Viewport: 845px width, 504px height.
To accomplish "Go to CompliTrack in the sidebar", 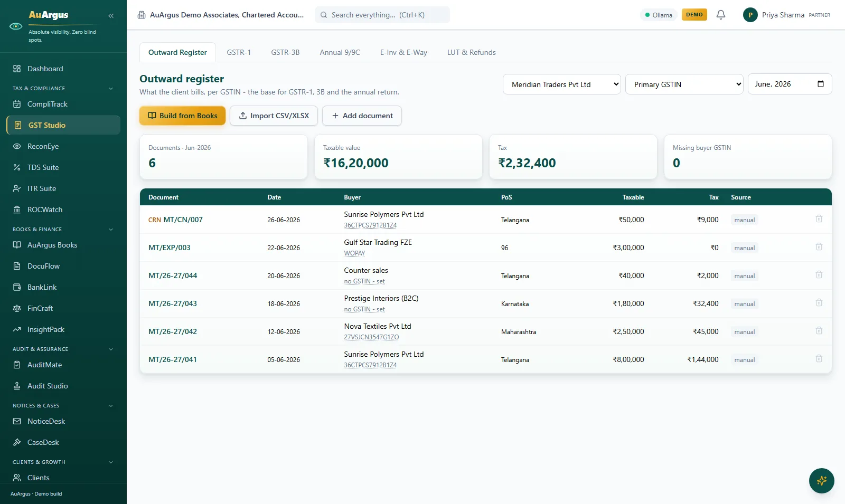I will (63, 104).
